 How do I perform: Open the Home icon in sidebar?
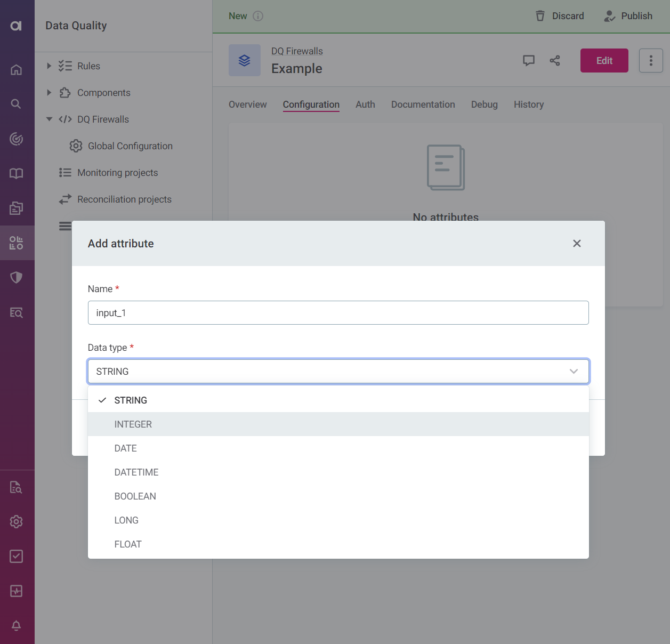pos(17,69)
